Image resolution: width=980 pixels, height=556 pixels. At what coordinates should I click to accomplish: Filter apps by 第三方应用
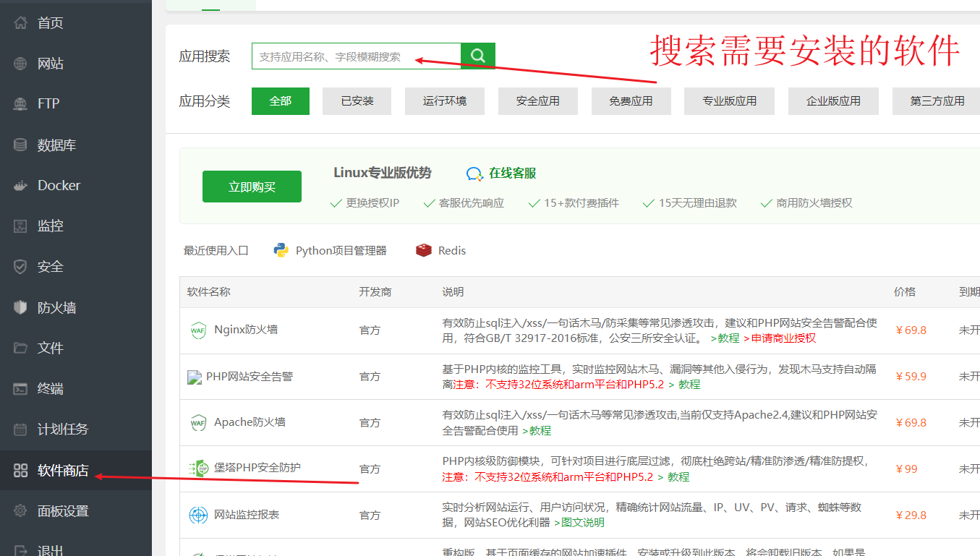937,101
